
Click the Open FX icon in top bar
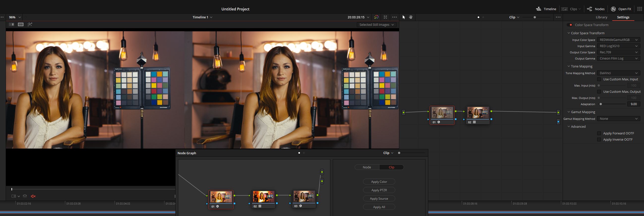(613, 9)
